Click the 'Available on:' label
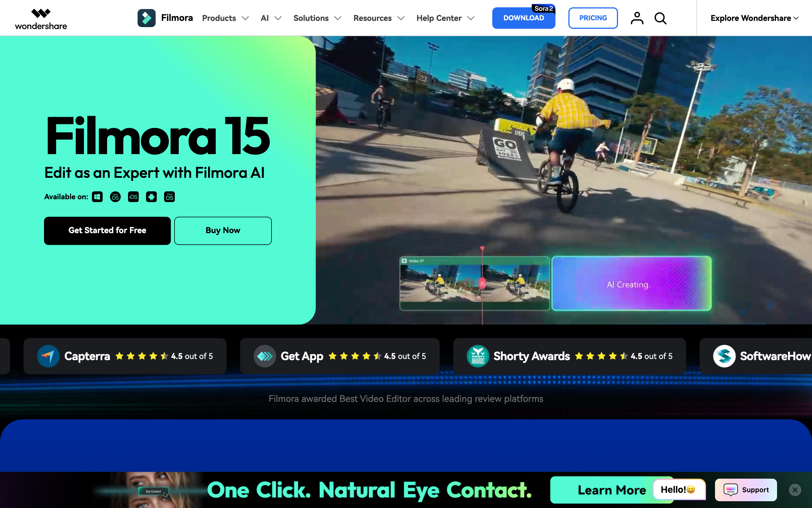Image resolution: width=812 pixels, height=508 pixels. [x=66, y=197]
